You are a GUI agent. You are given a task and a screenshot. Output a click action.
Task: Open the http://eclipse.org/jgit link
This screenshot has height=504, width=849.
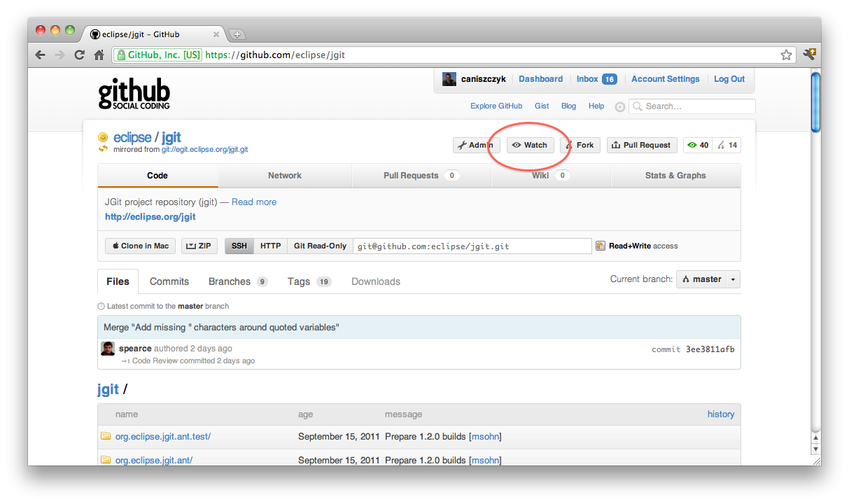coord(150,217)
